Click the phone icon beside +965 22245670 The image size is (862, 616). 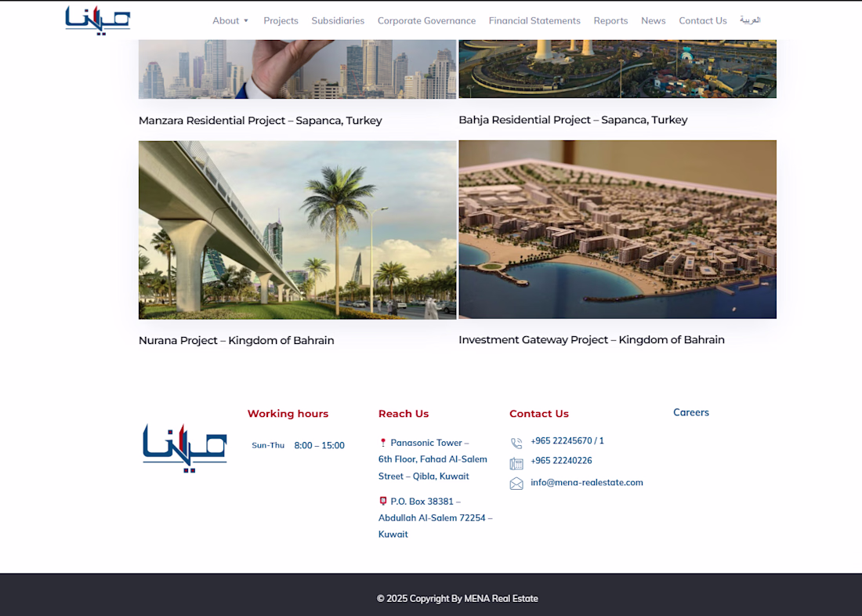pyautogui.click(x=516, y=443)
